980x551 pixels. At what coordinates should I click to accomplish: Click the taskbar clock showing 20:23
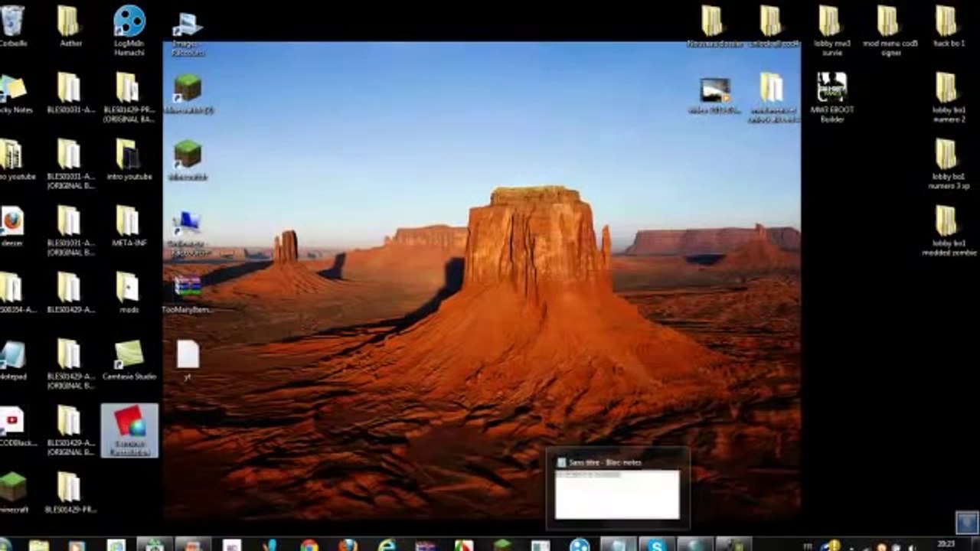pyautogui.click(x=946, y=545)
